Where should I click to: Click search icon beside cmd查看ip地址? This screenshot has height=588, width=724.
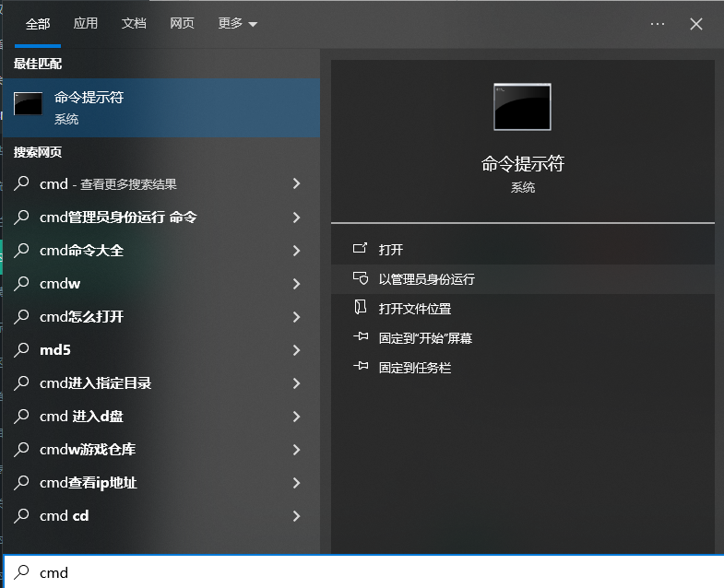click(21, 483)
